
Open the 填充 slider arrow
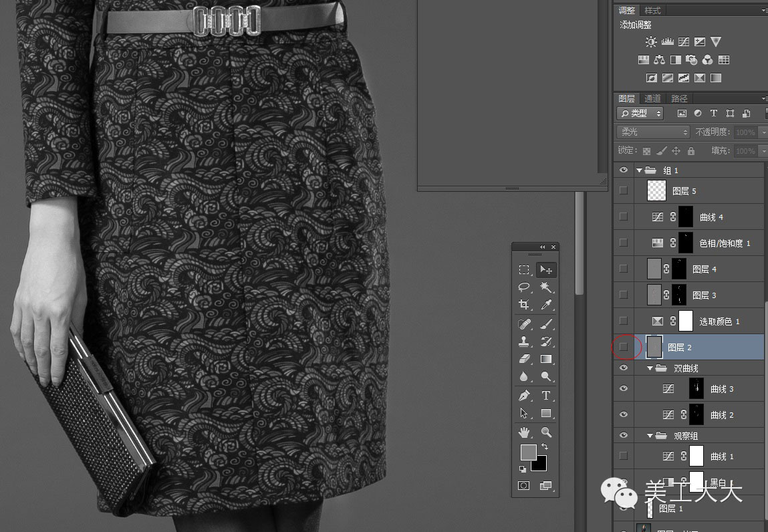(763, 151)
